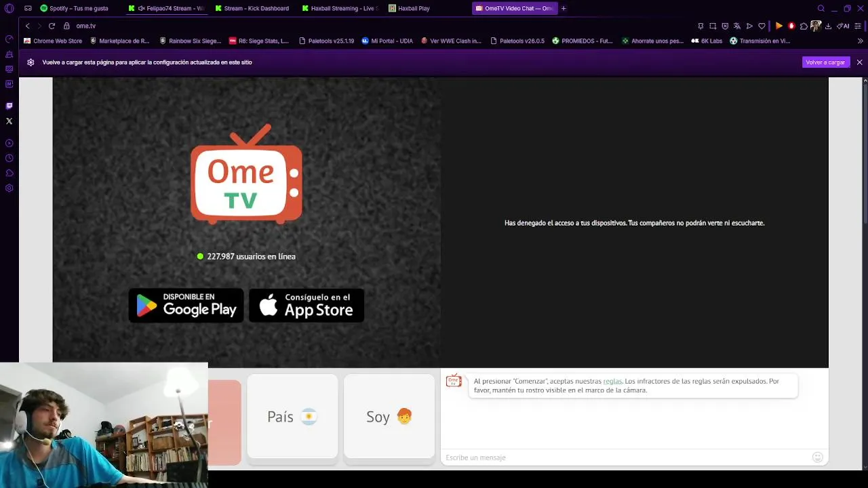Viewport: 868px width, 488px height.
Task: Click the translate page icon
Action: [x=737, y=26]
